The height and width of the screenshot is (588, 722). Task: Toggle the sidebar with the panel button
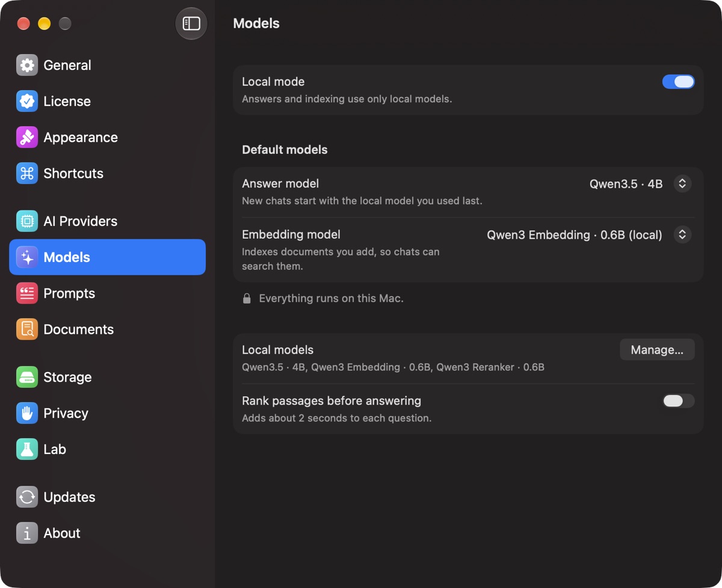191,23
